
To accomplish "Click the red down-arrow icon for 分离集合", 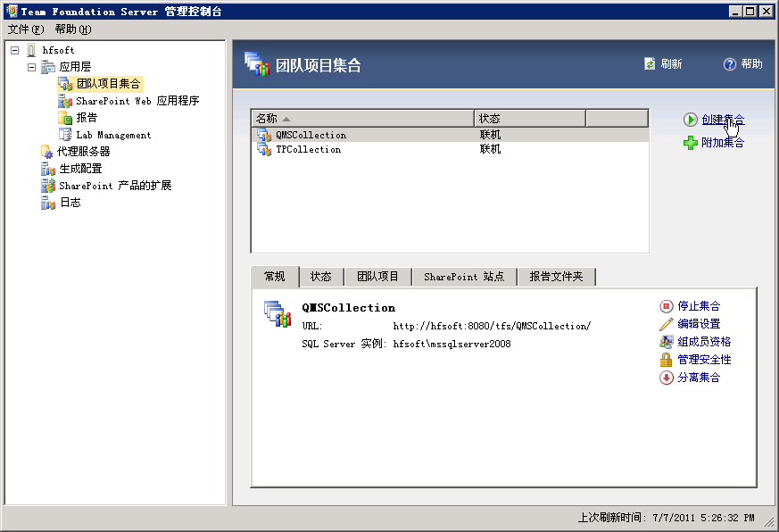I will pos(667,378).
